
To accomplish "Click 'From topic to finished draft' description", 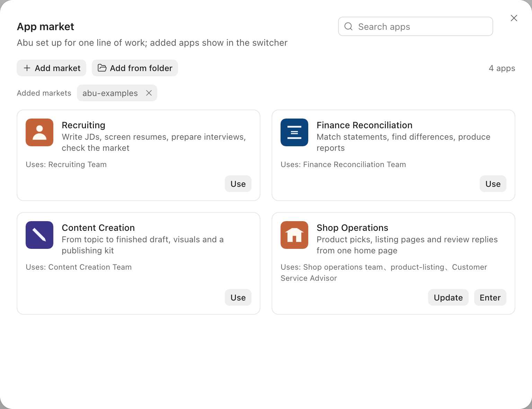I will (x=143, y=245).
